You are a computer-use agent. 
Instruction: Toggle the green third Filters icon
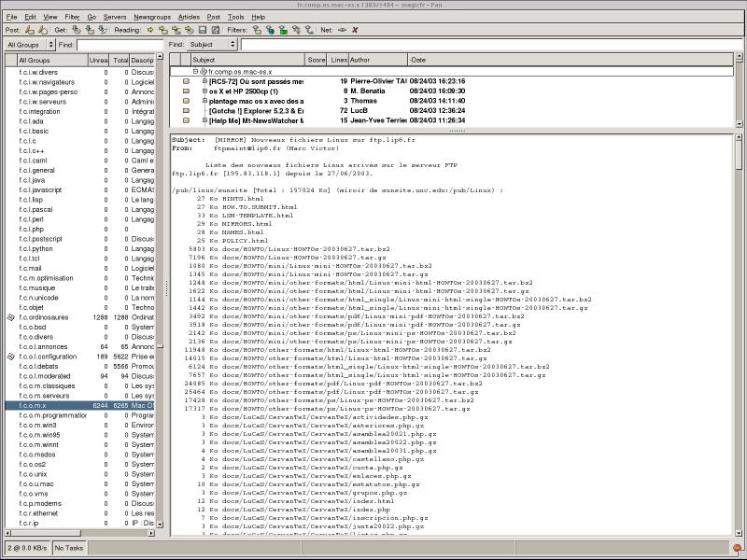pos(283,30)
